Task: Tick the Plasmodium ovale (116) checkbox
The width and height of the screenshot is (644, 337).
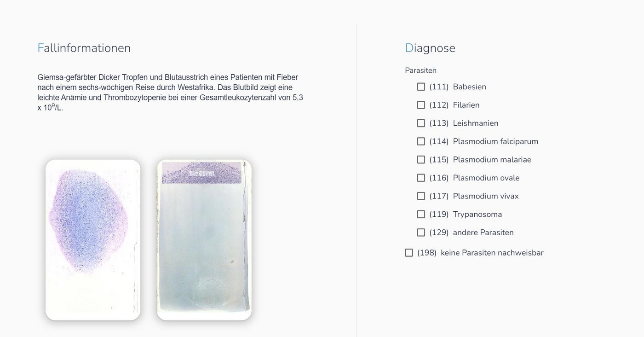Action: [421, 178]
